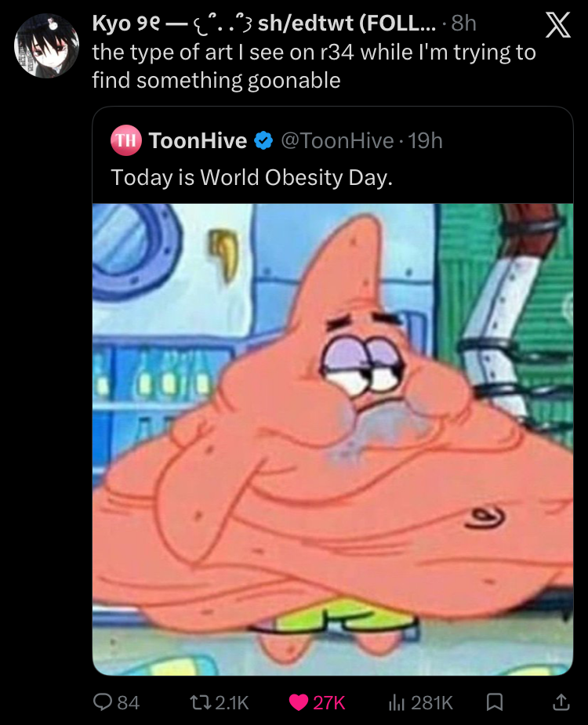Click the X logo in the corner
Image resolution: width=588 pixels, height=725 pixels.
[x=557, y=30]
